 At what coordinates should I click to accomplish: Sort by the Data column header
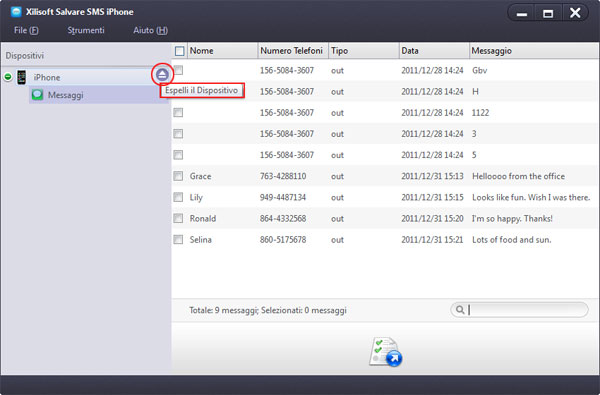[x=434, y=51]
